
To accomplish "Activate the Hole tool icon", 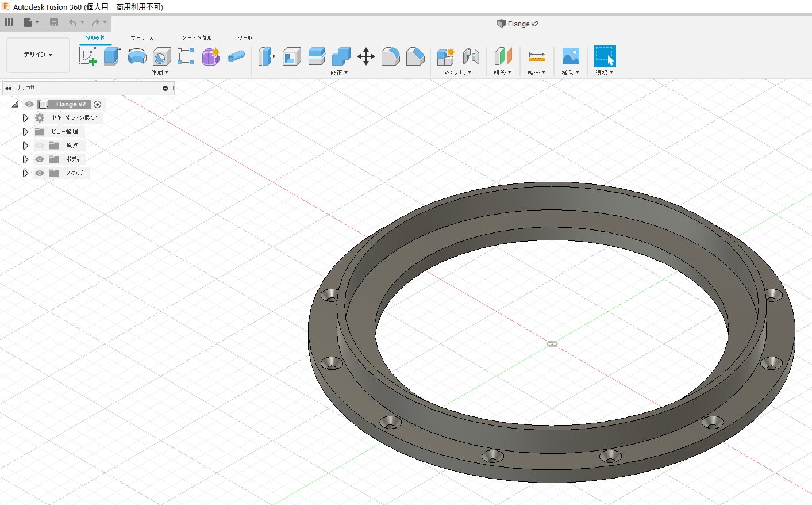I will [161, 56].
